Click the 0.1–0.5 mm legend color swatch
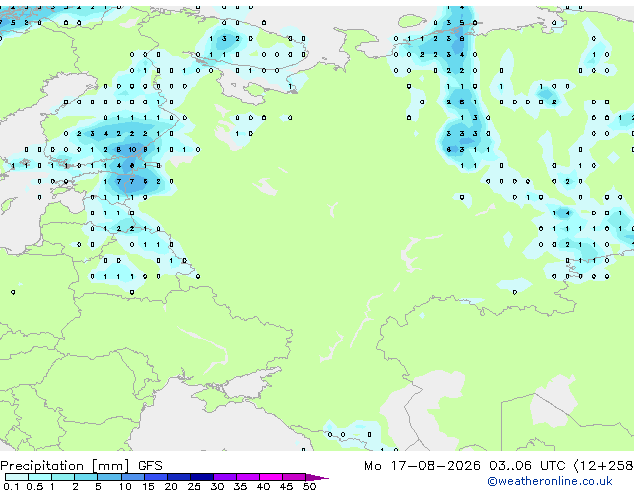The height and width of the screenshot is (490, 634). point(17,477)
